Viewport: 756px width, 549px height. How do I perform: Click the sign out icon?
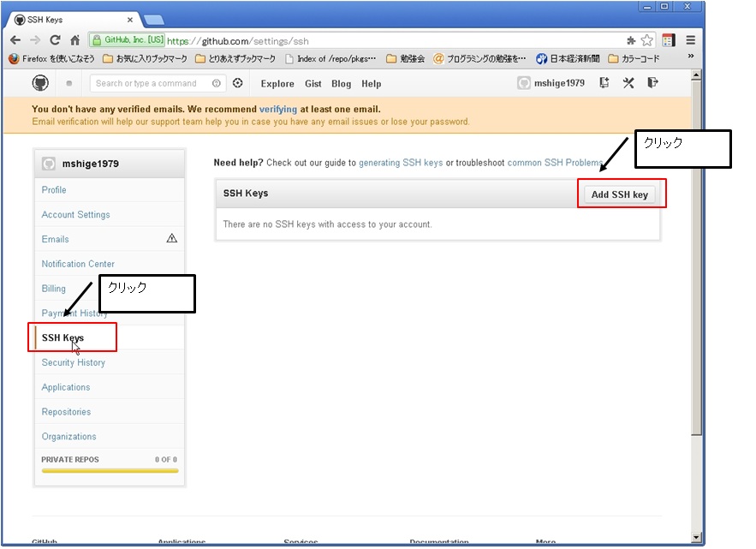click(652, 82)
